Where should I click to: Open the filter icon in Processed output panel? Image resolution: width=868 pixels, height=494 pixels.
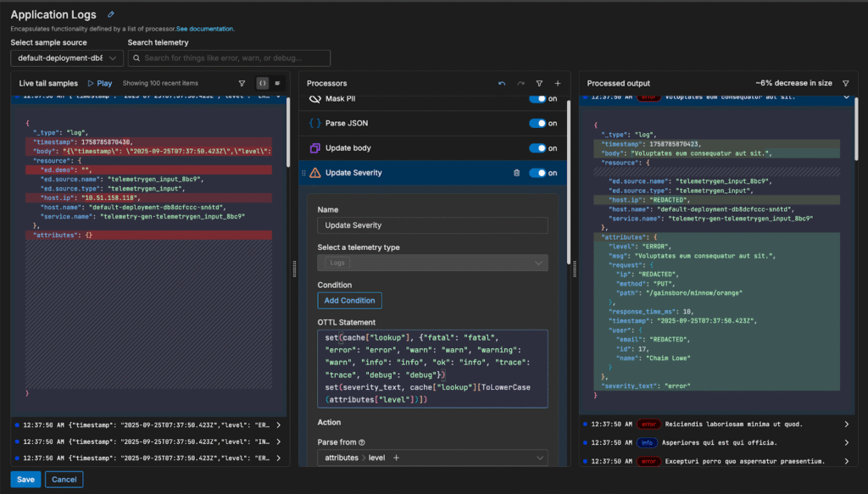pyautogui.click(x=845, y=83)
